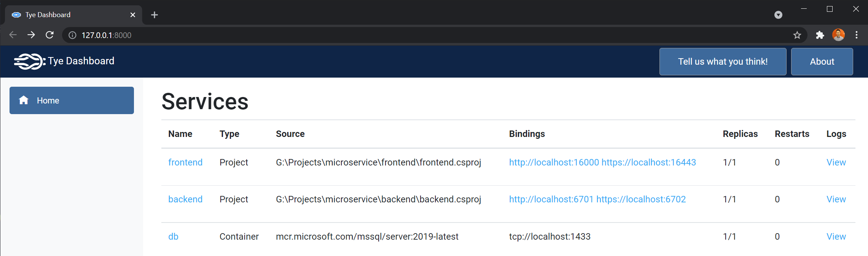Reload the page with the refresh icon
The height and width of the screenshot is (256, 868).
(x=49, y=35)
